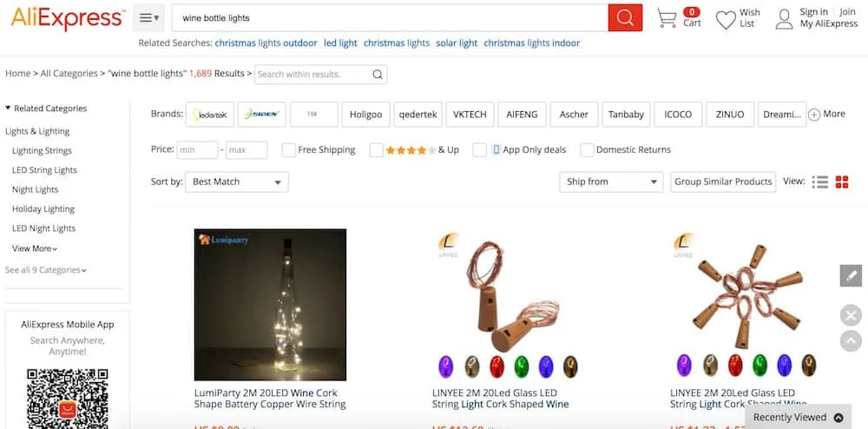The image size is (868, 429).
Task: Open the all-categories hamburger menu
Action: (x=149, y=17)
